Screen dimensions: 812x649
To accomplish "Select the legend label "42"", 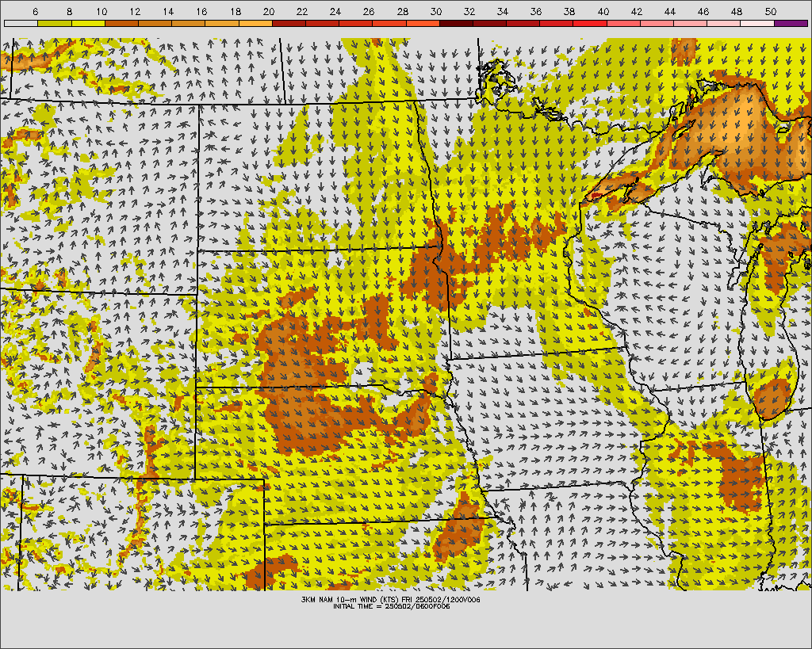I will pyautogui.click(x=637, y=11).
